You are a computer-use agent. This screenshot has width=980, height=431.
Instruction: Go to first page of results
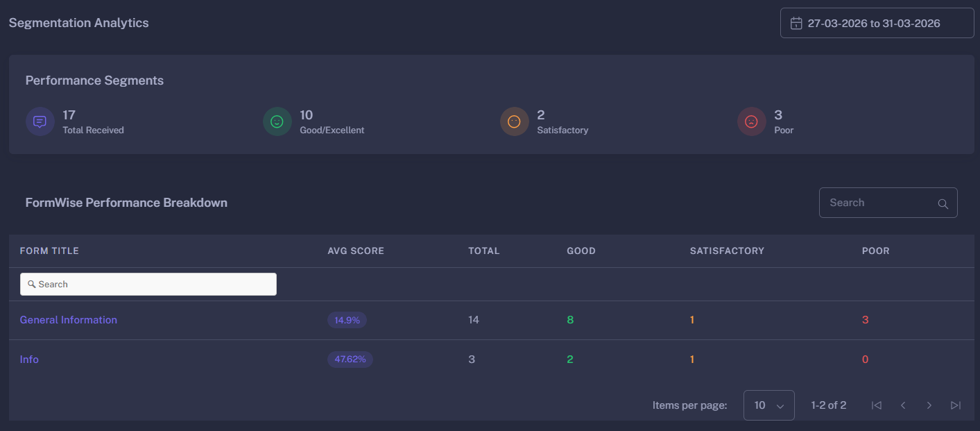(877, 405)
